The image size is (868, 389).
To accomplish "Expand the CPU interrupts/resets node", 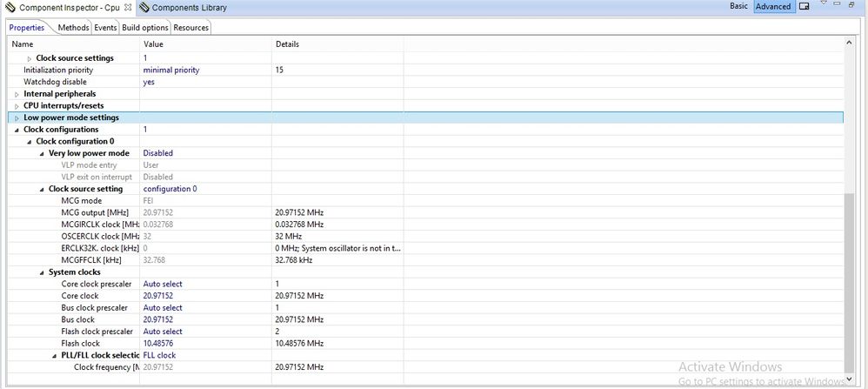I will point(17,106).
